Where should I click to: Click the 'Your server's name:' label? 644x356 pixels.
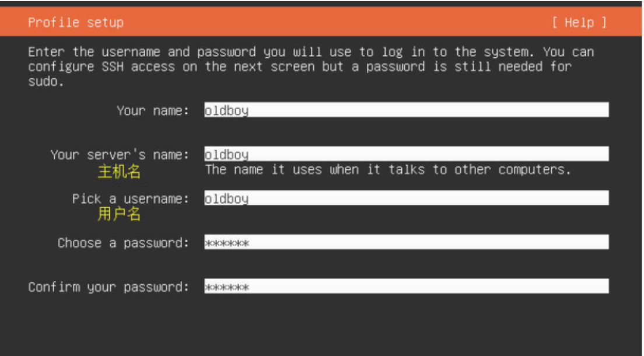coord(120,155)
